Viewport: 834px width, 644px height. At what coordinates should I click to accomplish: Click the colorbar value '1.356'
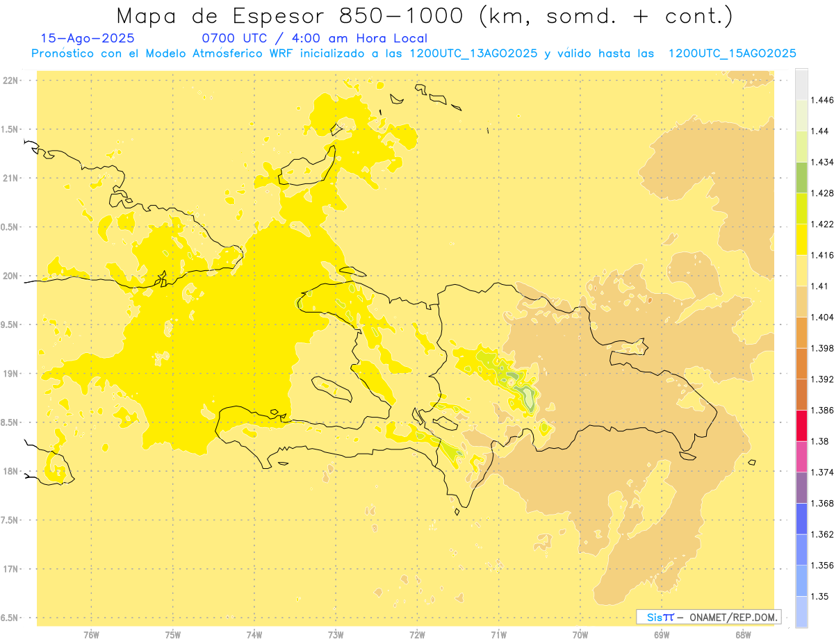click(822, 565)
